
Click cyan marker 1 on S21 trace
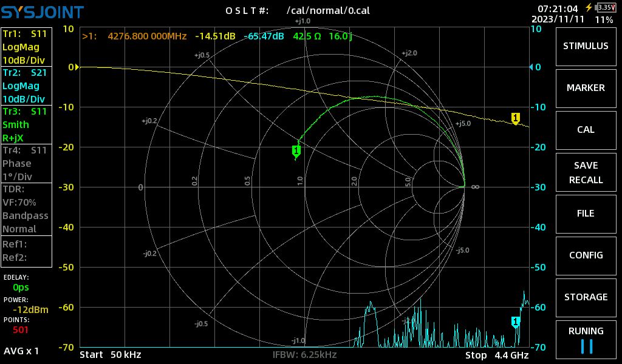click(516, 322)
